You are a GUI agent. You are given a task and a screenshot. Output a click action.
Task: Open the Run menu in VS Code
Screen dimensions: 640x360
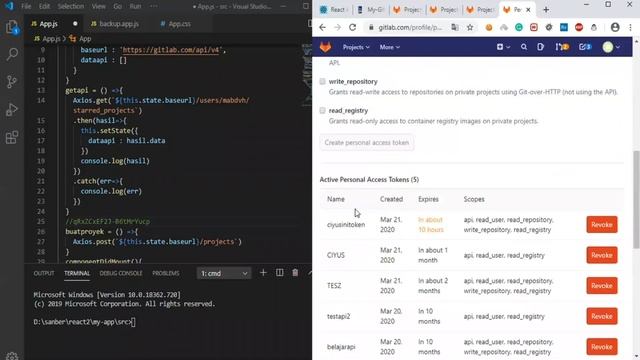tap(135, 6)
